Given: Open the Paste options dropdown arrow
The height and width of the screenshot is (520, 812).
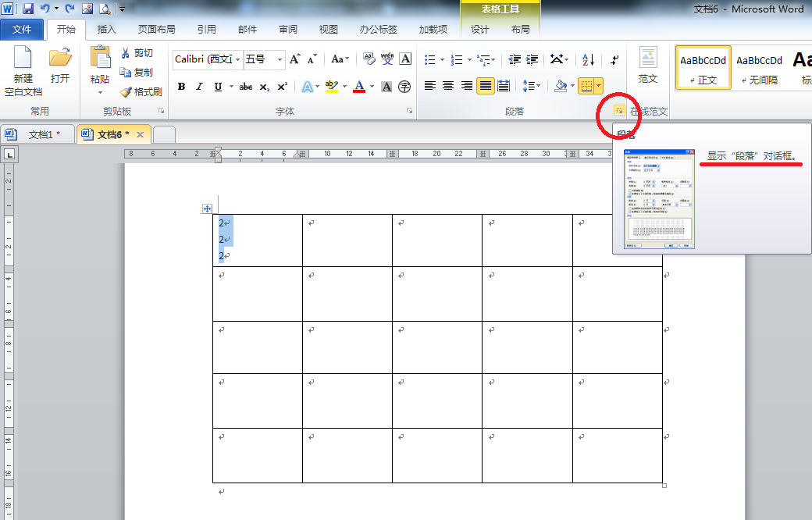Looking at the screenshot, I should pyautogui.click(x=100, y=93).
